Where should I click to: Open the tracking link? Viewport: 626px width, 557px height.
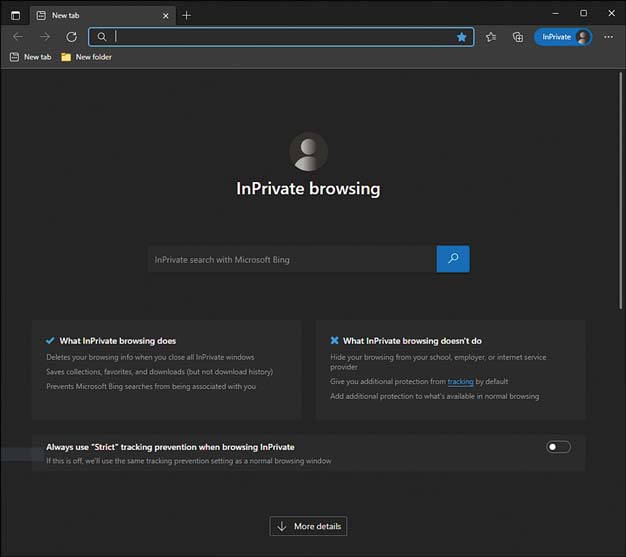(460, 381)
